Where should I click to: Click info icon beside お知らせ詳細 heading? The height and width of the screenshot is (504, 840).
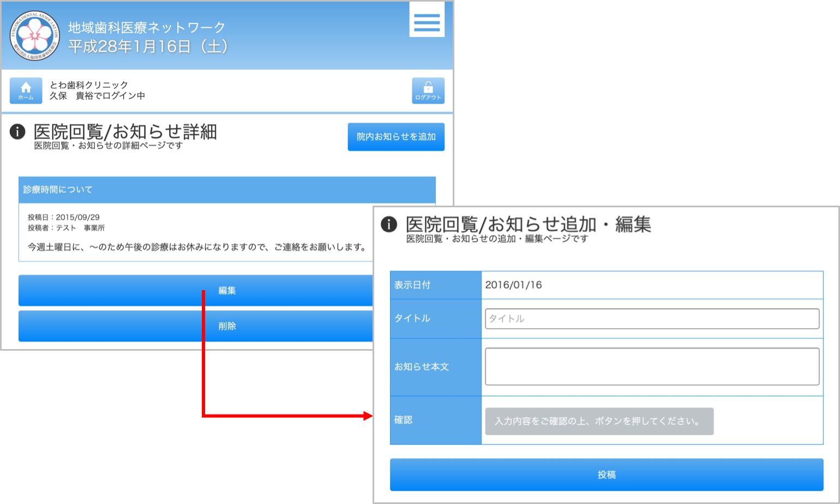pos(17,131)
